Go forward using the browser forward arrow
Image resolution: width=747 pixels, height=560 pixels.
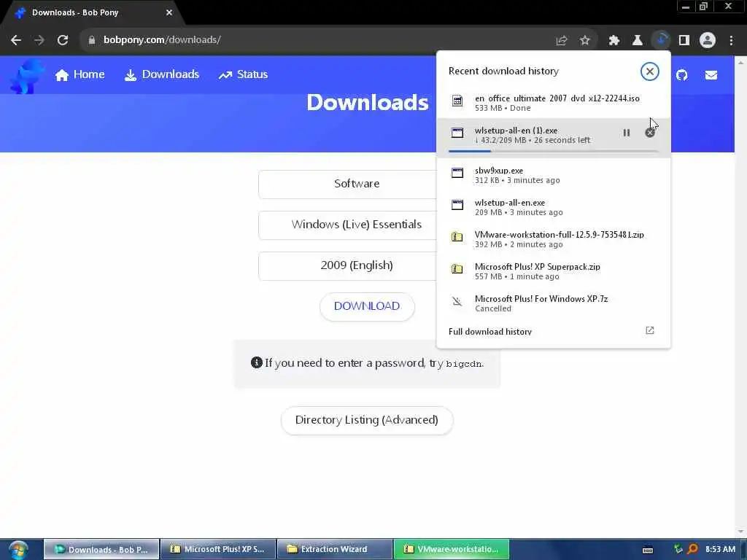pos(39,40)
